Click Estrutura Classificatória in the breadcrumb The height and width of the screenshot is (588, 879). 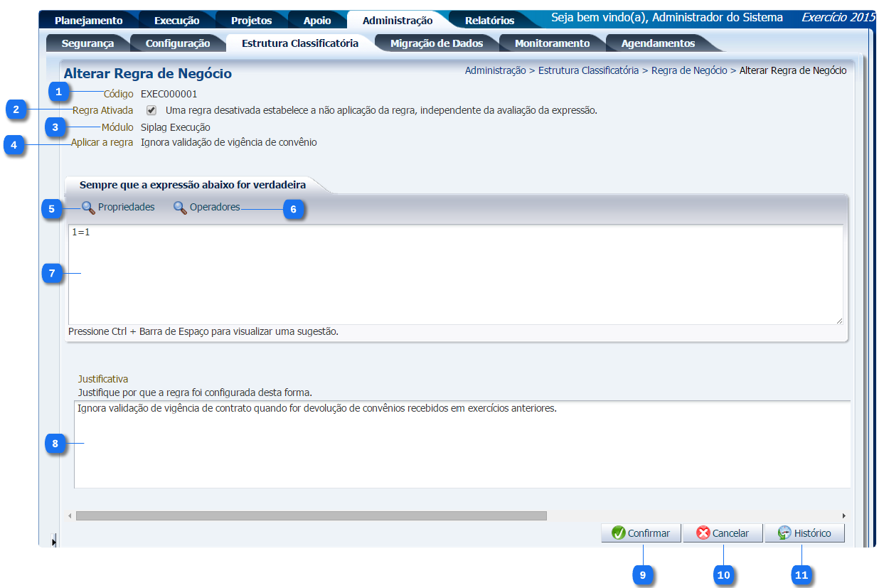click(588, 70)
